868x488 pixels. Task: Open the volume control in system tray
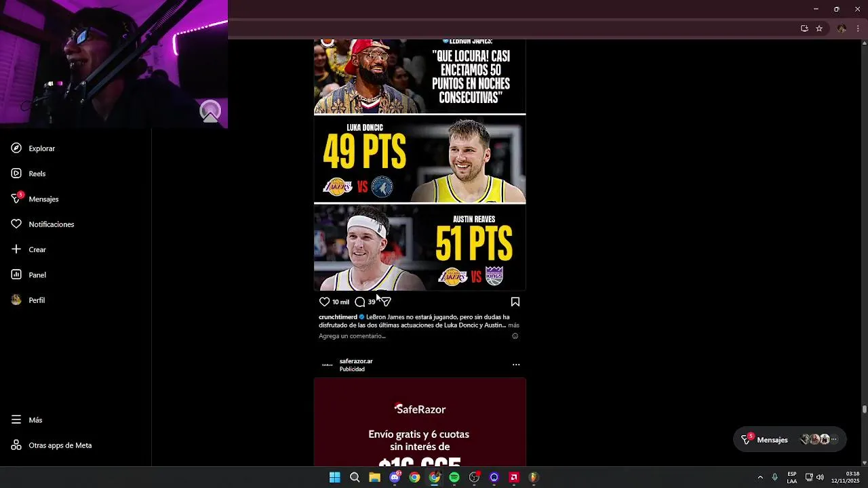pyautogui.click(x=821, y=477)
